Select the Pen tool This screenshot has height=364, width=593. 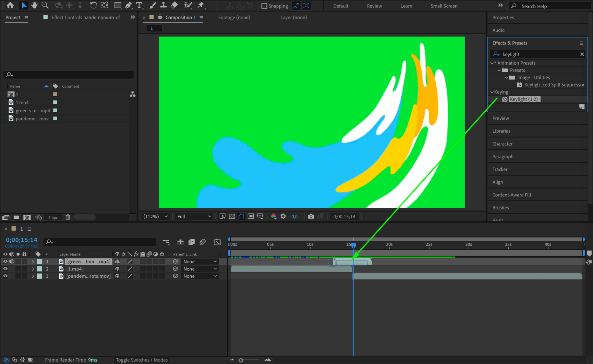pos(128,5)
